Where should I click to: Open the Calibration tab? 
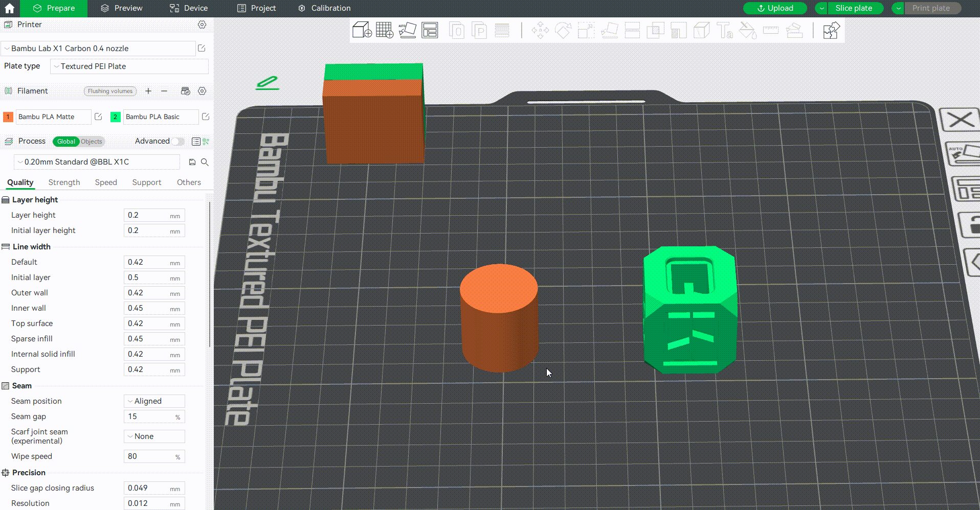coord(324,8)
